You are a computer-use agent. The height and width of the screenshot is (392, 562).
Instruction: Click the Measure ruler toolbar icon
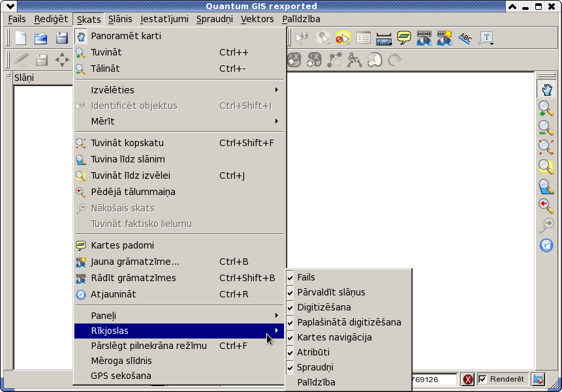click(384, 38)
